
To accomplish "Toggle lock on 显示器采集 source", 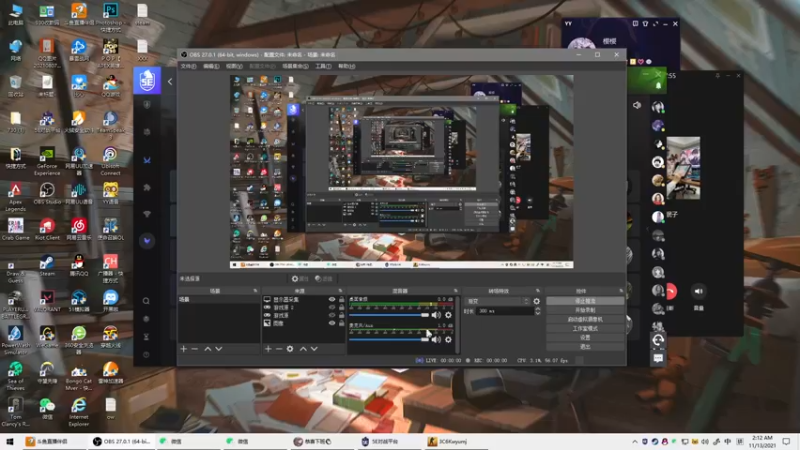I will coord(342,299).
